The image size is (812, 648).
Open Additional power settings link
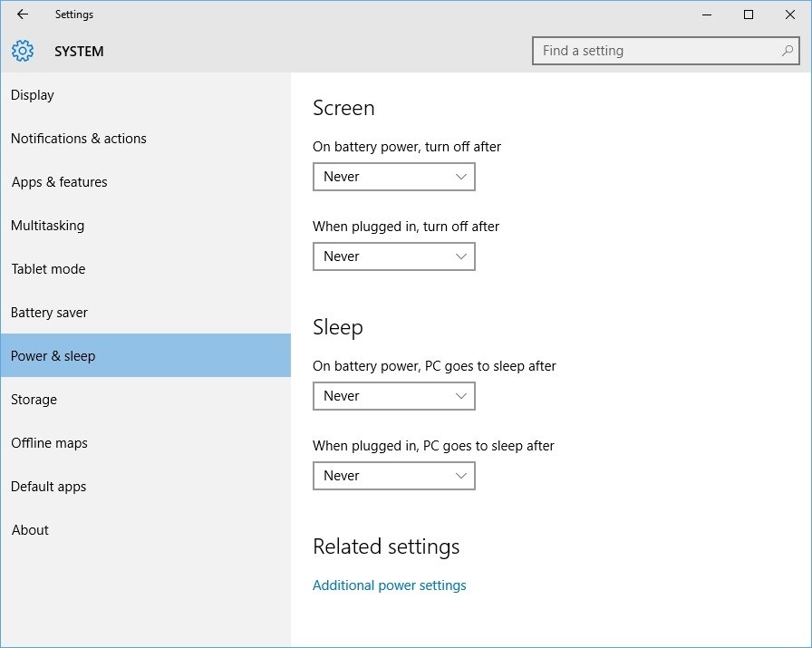[x=390, y=585]
